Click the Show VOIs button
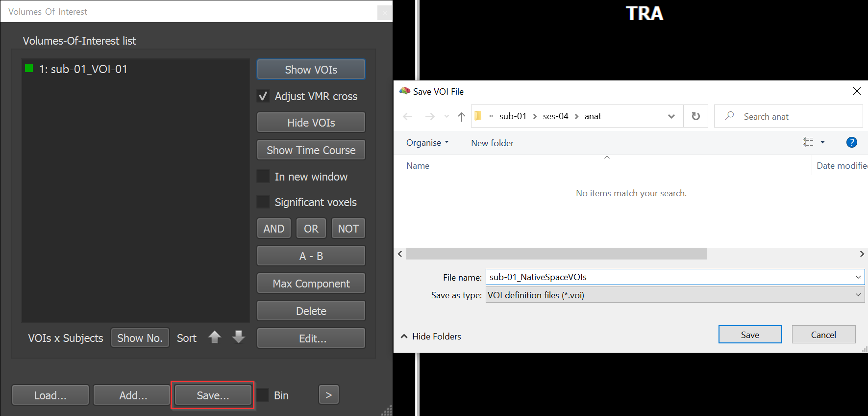868x416 pixels. [311, 70]
